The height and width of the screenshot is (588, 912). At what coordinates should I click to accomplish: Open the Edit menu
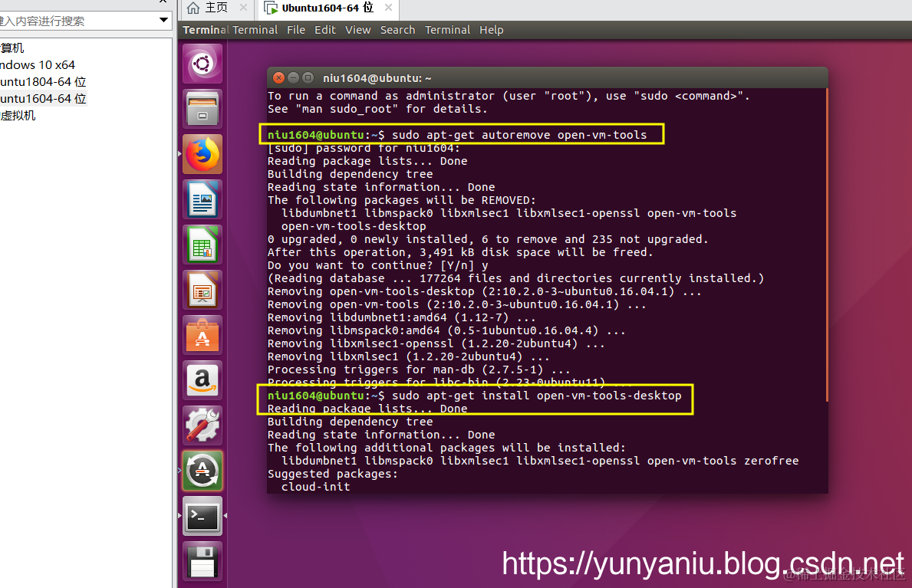325,30
